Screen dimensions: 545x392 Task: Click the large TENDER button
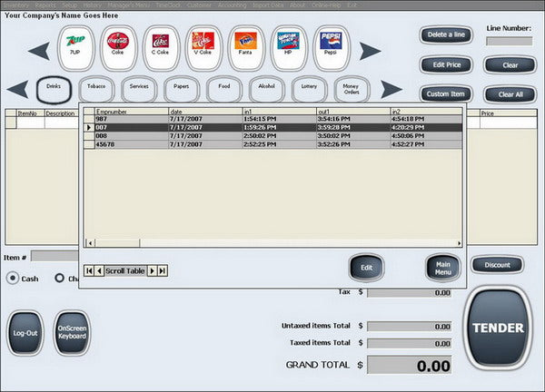[x=498, y=328]
